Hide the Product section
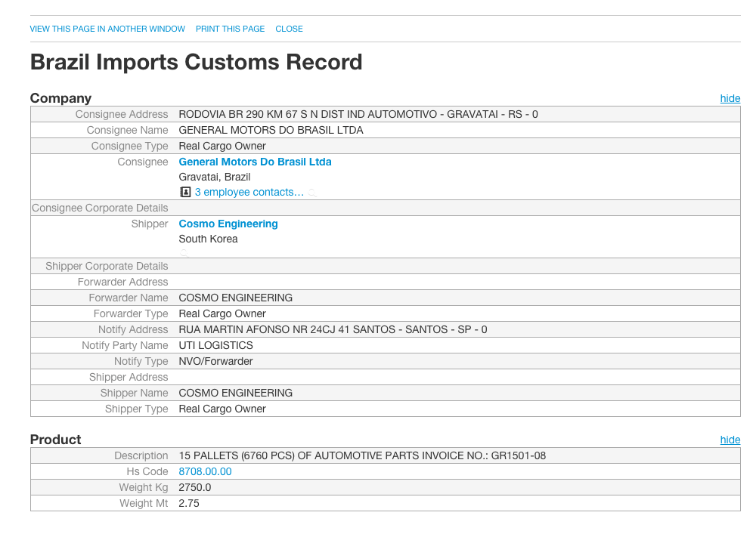The image size is (756, 534). click(x=730, y=440)
